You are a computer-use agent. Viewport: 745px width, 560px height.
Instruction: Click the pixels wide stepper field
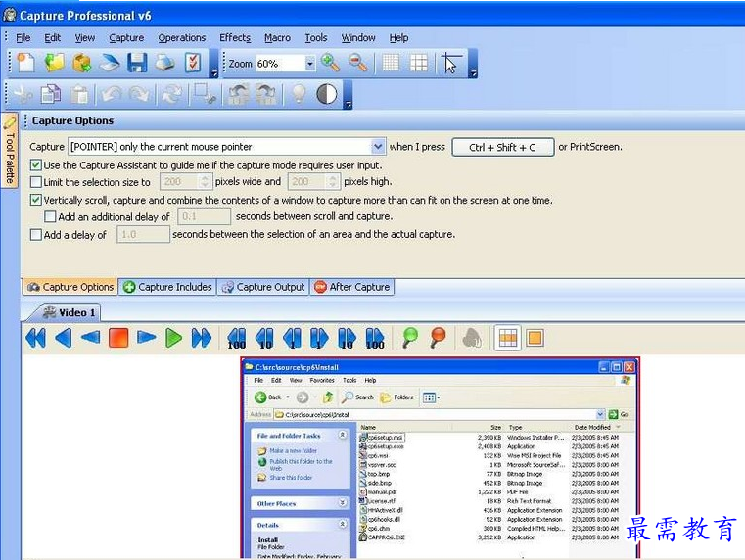186,181
